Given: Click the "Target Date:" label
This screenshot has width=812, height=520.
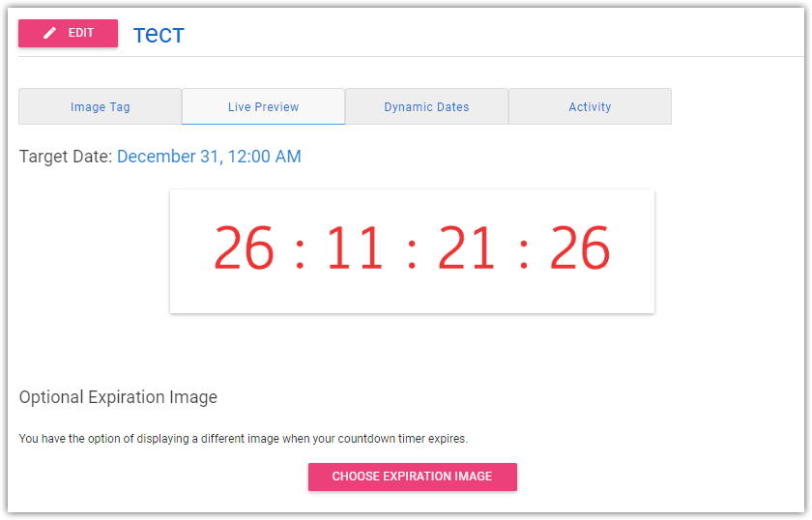Looking at the screenshot, I should [66, 157].
